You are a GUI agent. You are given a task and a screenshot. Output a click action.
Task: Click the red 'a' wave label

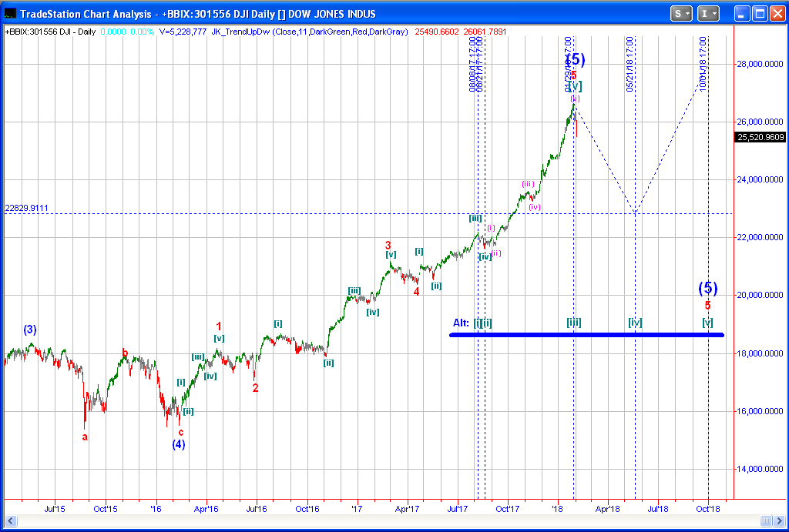click(x=85, y=437)
